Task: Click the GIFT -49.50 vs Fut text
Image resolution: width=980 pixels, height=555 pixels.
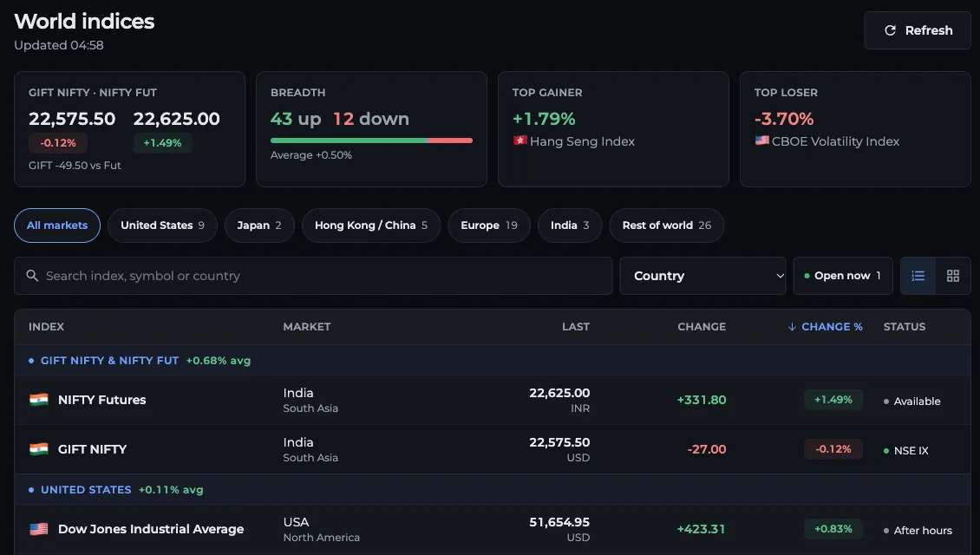Action: [x=75, y=166]
